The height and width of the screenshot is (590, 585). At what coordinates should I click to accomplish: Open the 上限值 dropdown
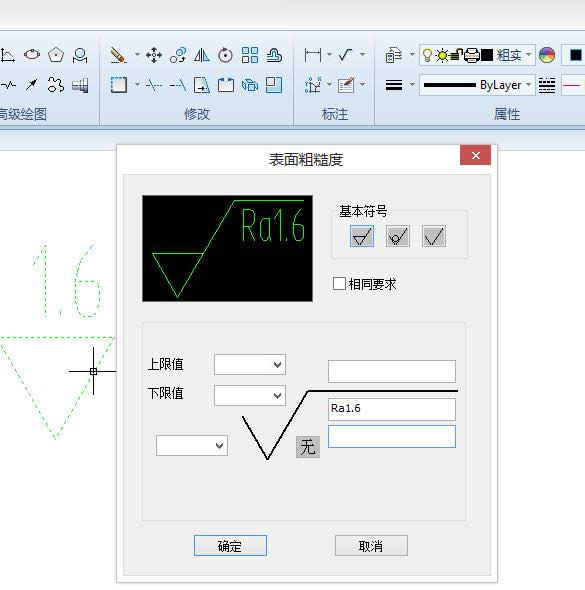pyautogui.click(x=250, y=364)
